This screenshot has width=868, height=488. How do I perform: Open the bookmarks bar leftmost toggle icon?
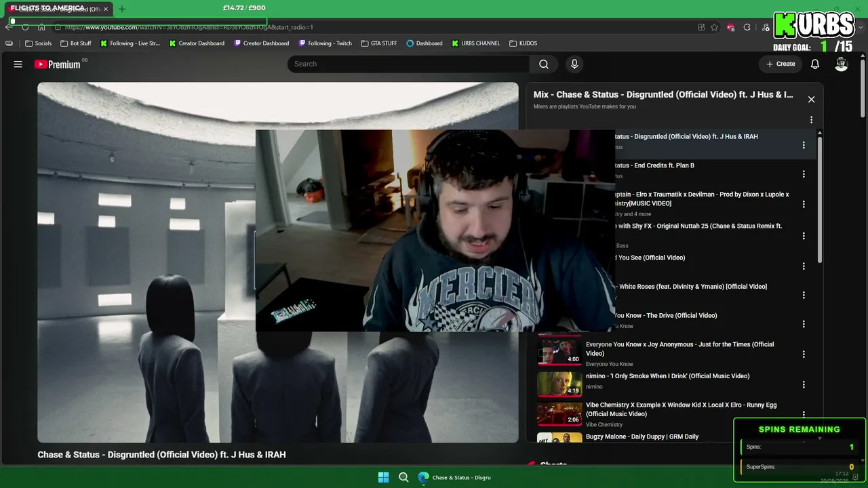[x=9, y=43]
